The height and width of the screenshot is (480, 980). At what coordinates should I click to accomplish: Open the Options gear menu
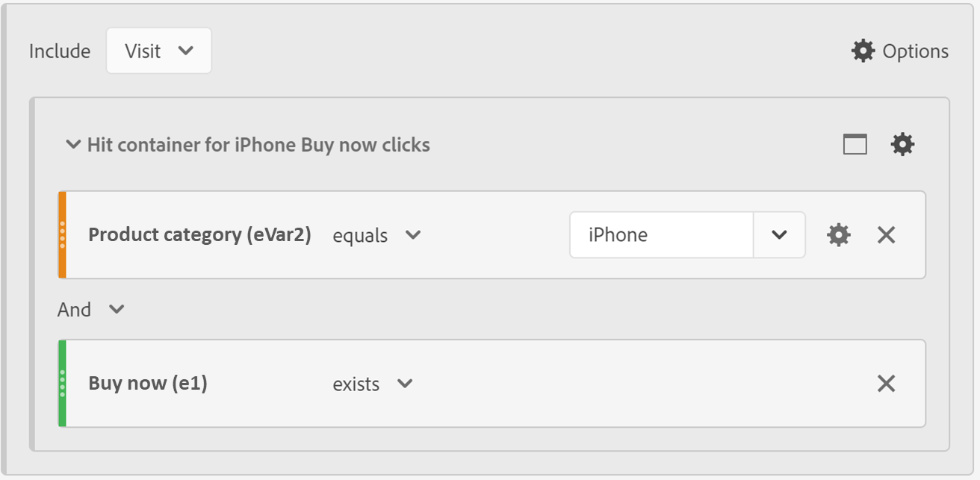[x=863, y=51]
